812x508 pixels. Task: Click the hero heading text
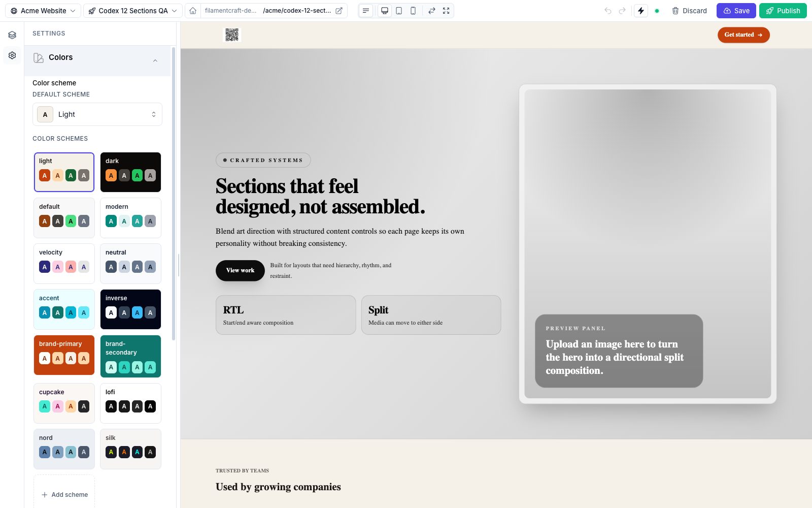click(x=320, y=197)
